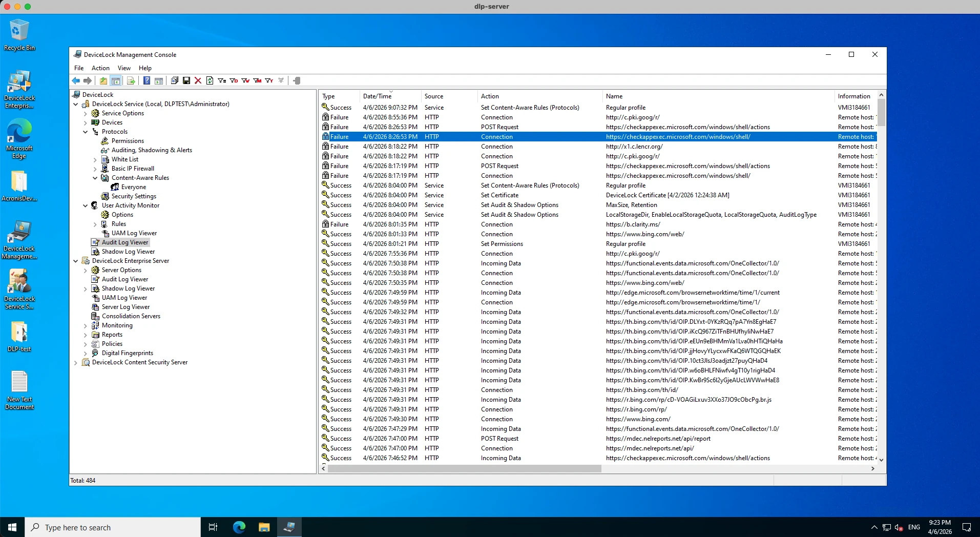
Task: Expand the Digital Fingerprints tree node
Action: [86, 353]
